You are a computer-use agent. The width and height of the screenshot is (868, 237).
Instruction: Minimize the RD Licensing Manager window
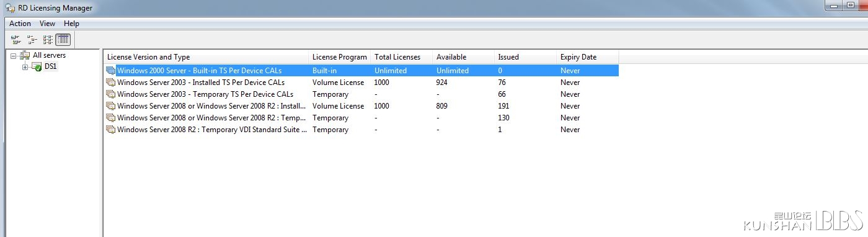tap(834, 6)
